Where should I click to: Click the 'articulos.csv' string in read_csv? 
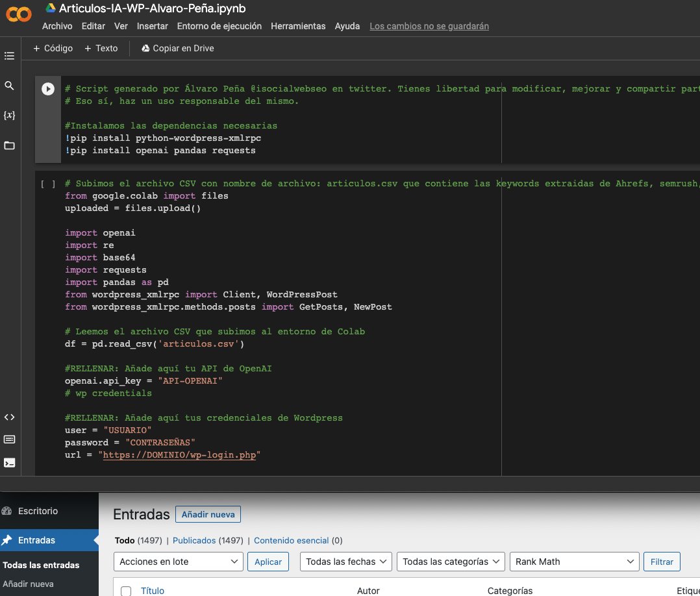click(198, 344)
